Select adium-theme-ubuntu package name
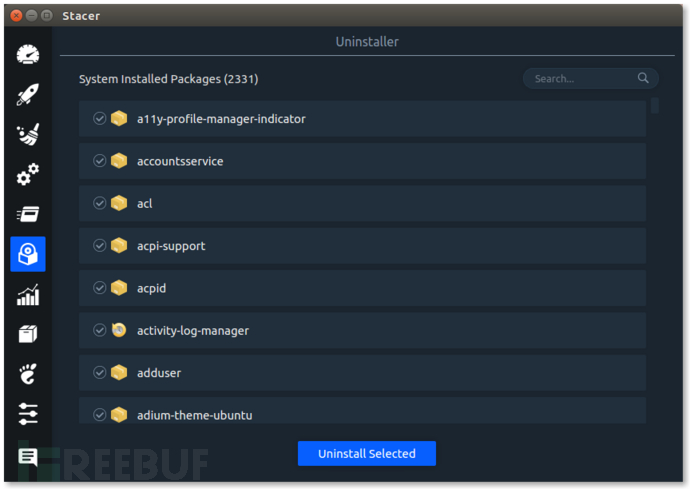Image resolution: width=690 pixels, height=489 pixels. [x=195, y=415]
